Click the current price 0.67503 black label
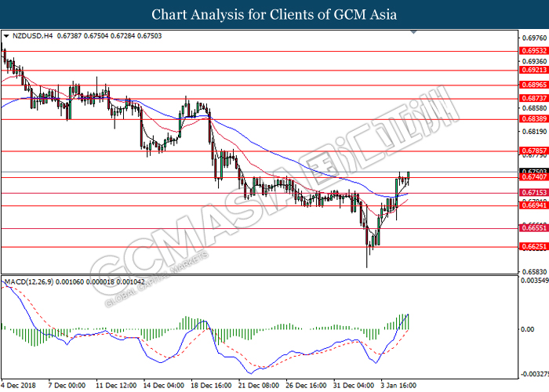549x392 pixels. tap(534, 172)
